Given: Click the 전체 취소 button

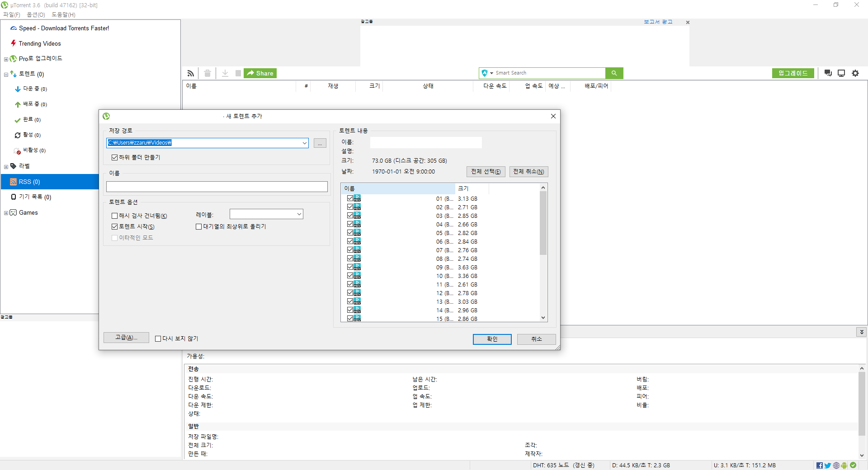Looking at the screenshot, I should click(528, 172).
